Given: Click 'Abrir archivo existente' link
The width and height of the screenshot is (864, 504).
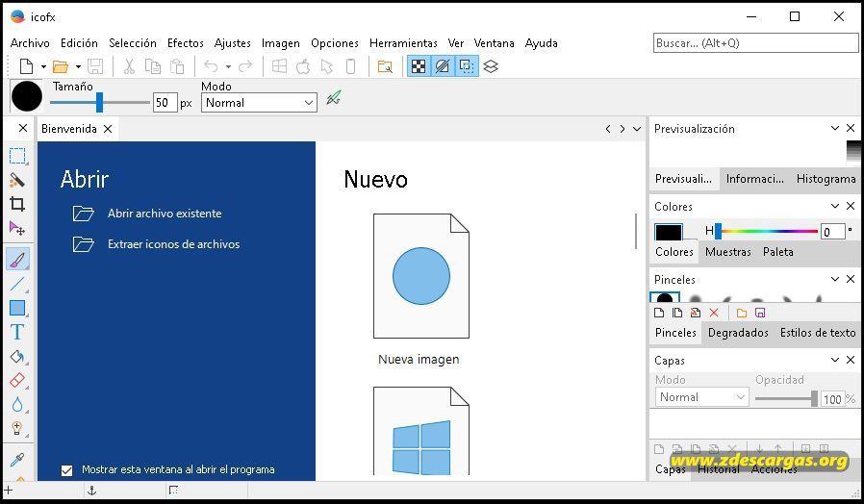Looking at the screenshot, I should (x=165, y=214).
